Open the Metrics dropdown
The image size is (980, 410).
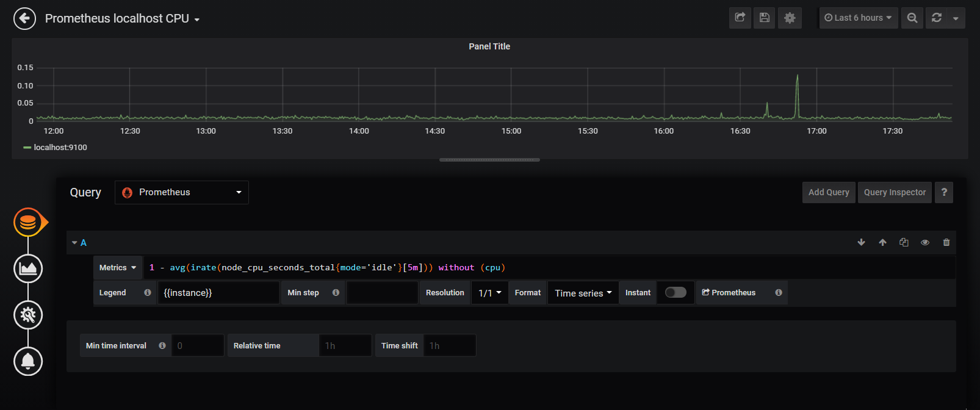(118, 268)
